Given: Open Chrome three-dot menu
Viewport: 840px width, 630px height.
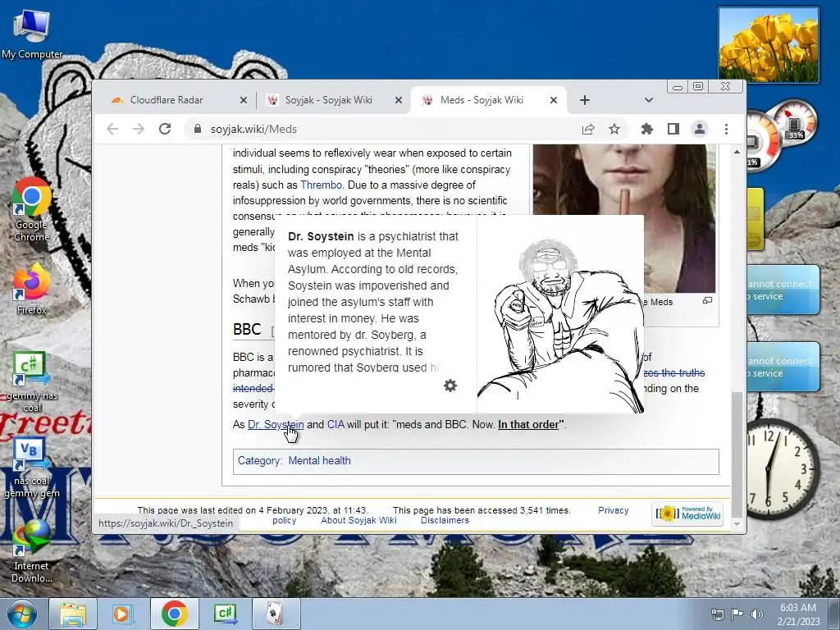Looking at the screenshot, I should click(x=727, y=129).
